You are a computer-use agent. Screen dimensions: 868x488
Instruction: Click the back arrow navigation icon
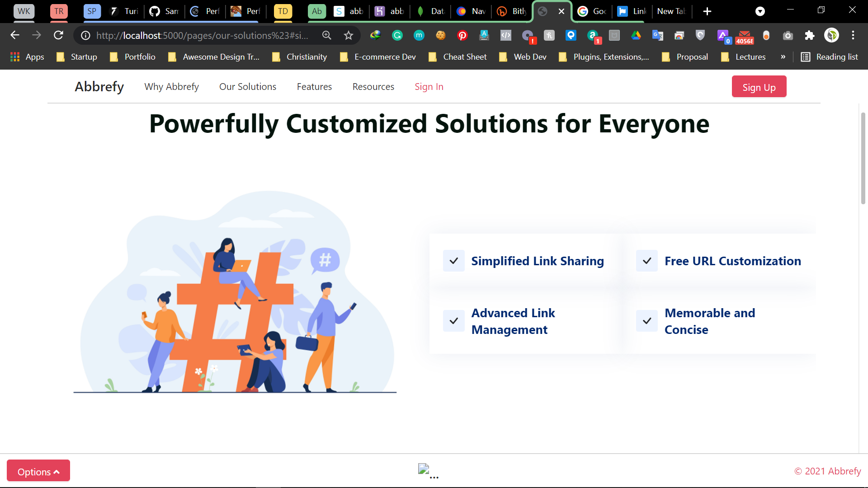click(x=15, y=36)
